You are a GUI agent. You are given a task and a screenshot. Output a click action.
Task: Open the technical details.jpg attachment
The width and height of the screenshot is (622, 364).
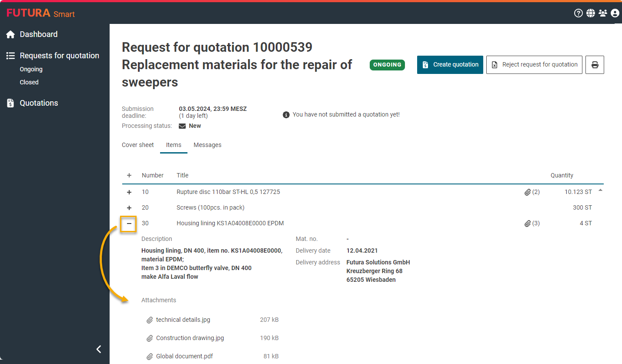[x=183, y=320]
